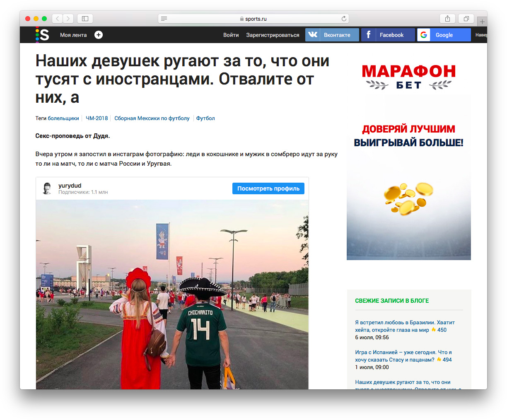Click the plus icon beside Моя лента
The height and width of the screenshot is (420, 507).
pyautogui.click(x=99, y=35)
